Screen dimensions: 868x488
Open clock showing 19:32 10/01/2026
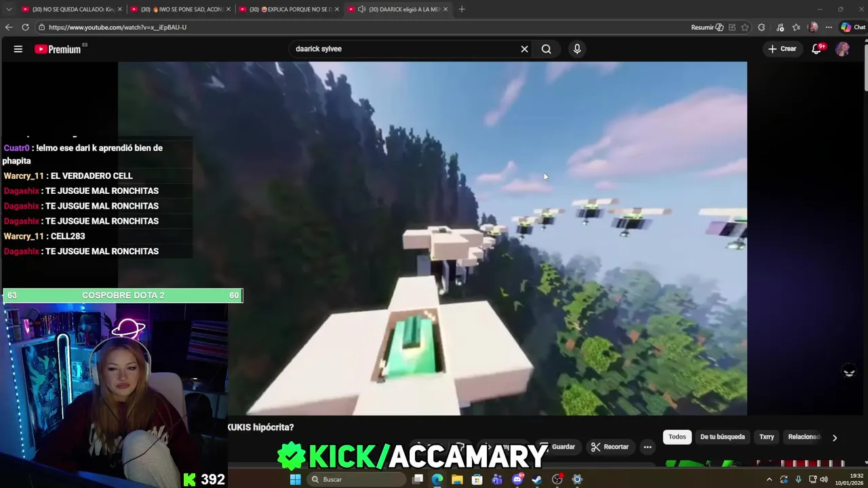tap(848, 479)
